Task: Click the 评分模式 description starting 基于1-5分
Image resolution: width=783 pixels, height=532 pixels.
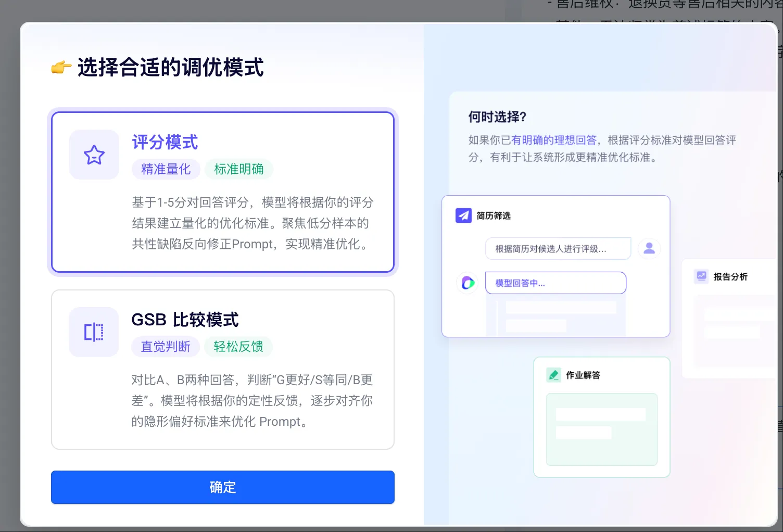Action: (253, 223)
